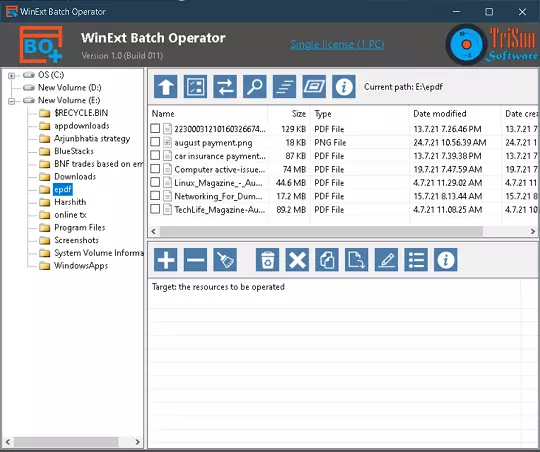Click the X permanent delete icon
The height and width of the screenshot is (452, 540).
297,260
